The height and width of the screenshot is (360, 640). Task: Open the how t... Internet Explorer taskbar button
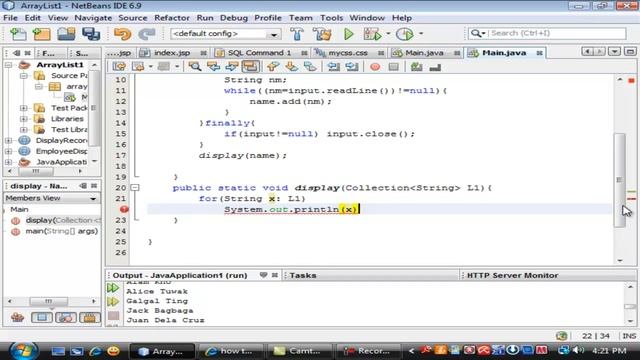pos(230,351)
